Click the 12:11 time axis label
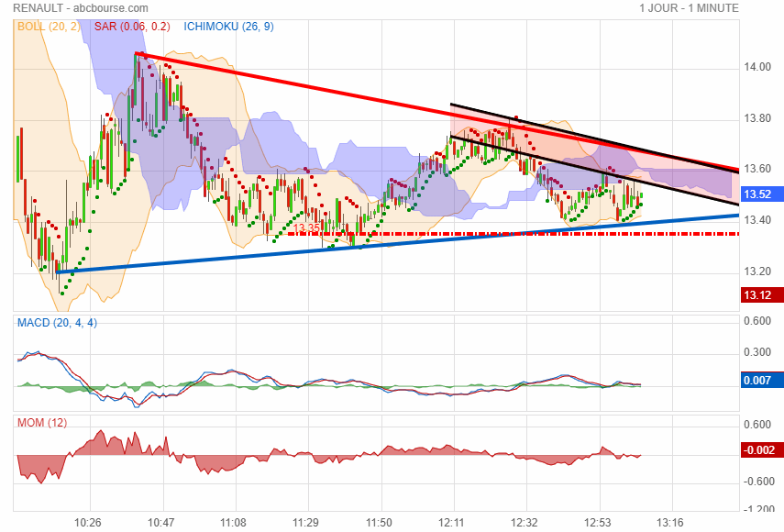 [451, 523]
